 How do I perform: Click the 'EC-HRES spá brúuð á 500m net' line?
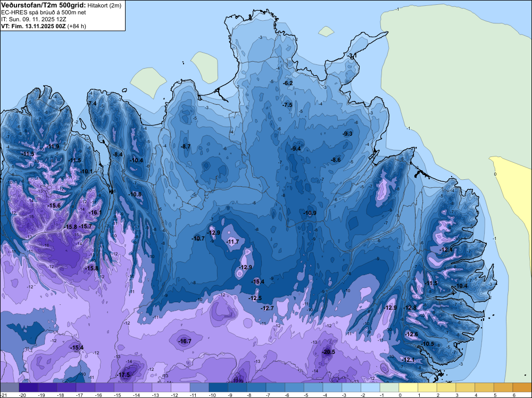[x=44, y=13]
